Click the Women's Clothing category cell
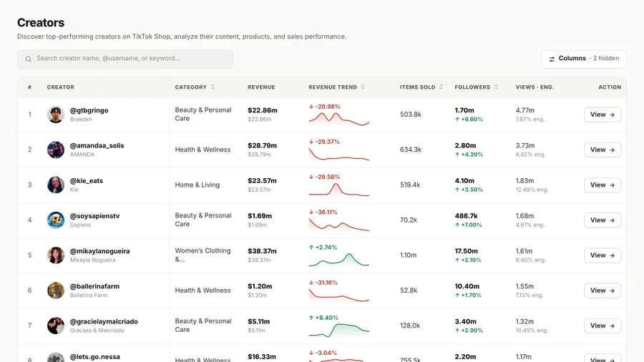This screenshot has height=362, width=644. [x=203, y=255]
